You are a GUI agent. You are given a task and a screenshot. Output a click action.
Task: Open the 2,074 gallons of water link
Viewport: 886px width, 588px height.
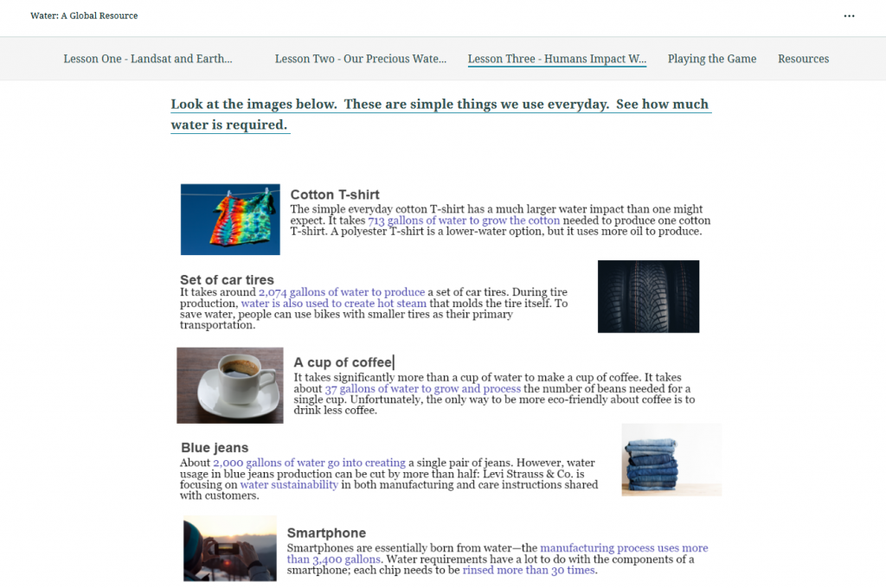pyautogui.click(x=342, y=292)
